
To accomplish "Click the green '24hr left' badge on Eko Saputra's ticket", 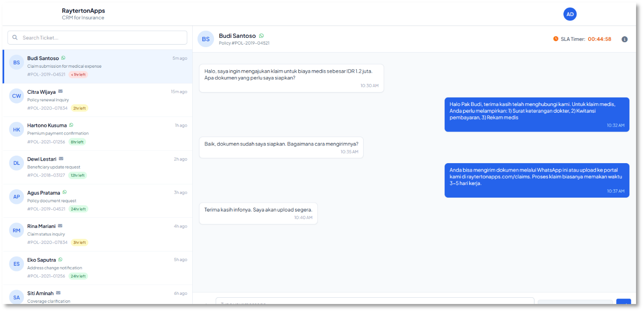I will click(78, 276).
